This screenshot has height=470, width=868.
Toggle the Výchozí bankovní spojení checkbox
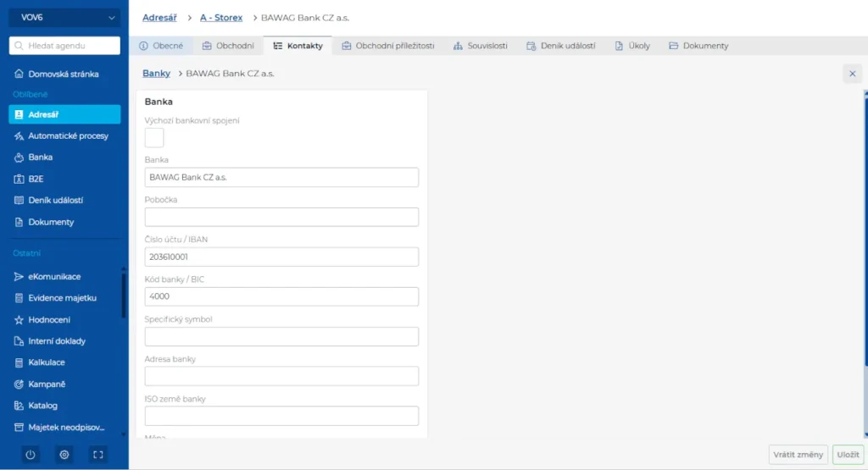(x=154, y=138)
